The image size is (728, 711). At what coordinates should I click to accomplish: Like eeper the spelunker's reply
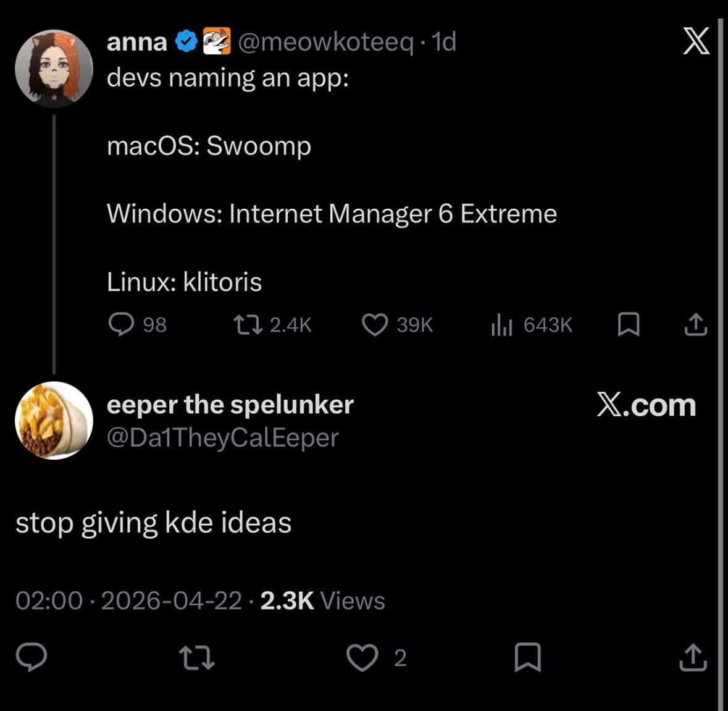pos(361,657)
